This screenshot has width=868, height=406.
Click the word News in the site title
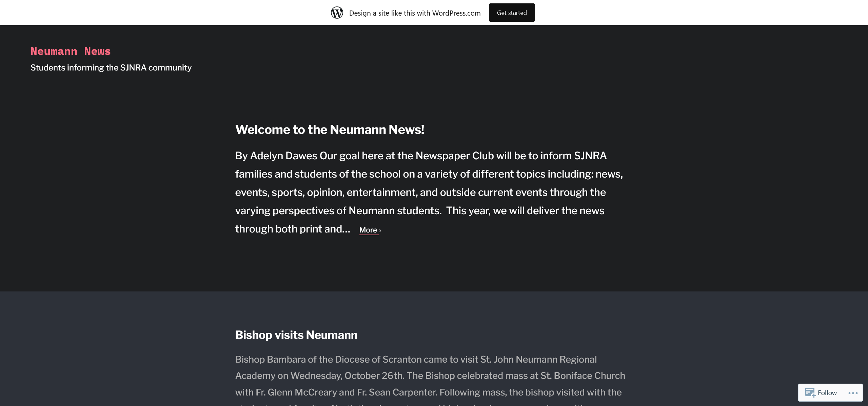(x=97, y=51)
